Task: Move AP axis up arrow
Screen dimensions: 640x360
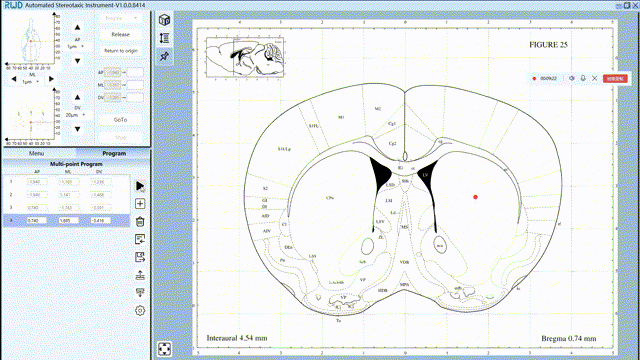Action: click(x=77, y=27)
